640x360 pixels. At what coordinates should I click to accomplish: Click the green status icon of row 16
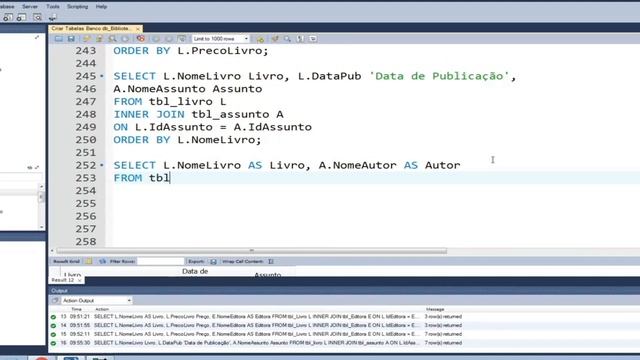click(x=53, y=343)
